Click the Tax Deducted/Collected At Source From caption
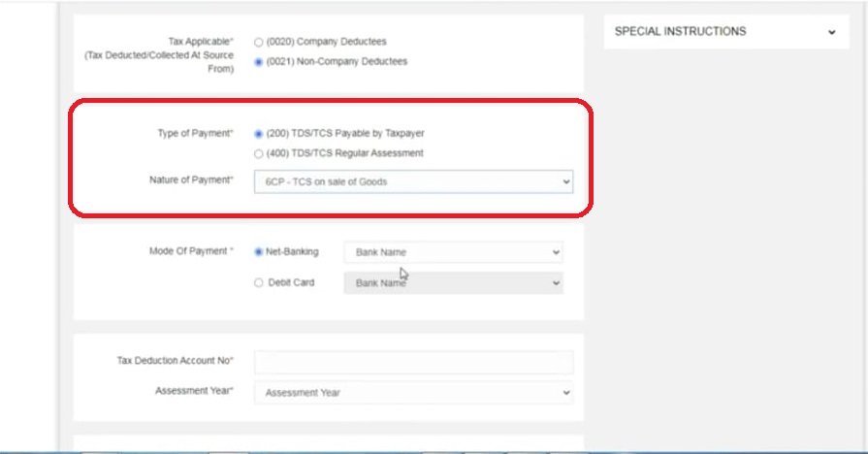This screenshot has width=868, height=454. (x=159, y=62)
